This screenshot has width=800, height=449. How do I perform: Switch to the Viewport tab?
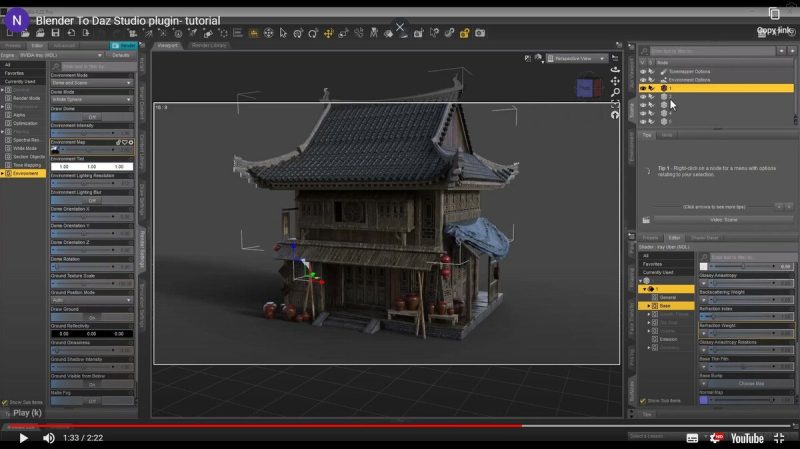click(167, 45)
